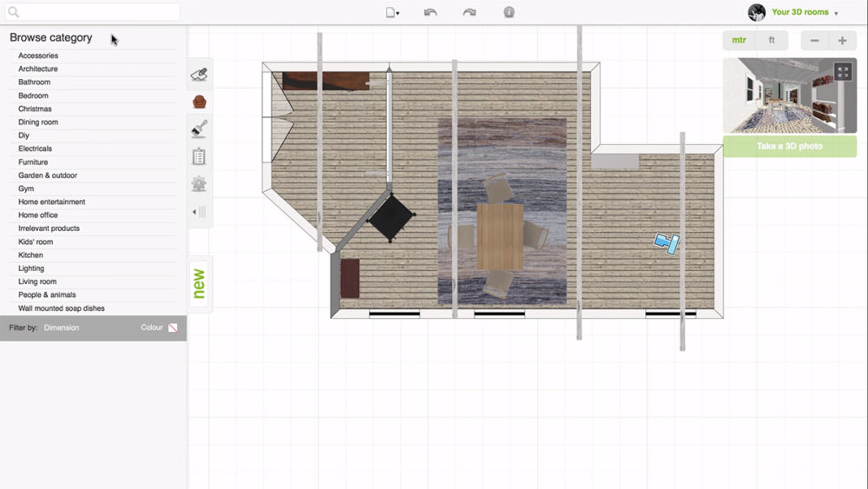Collapse the side panel arrow handle
Viewport: 868px width, 489px height.
pyautogui.click(x=199, y=212)
